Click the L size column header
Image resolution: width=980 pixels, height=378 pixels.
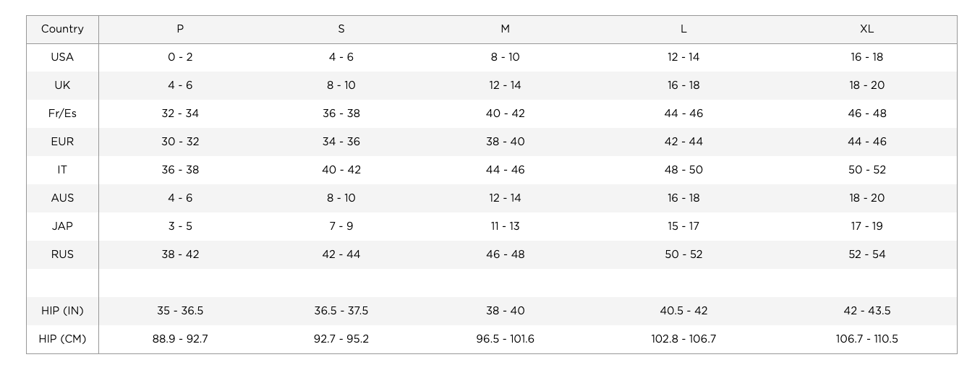pos(683,29)
